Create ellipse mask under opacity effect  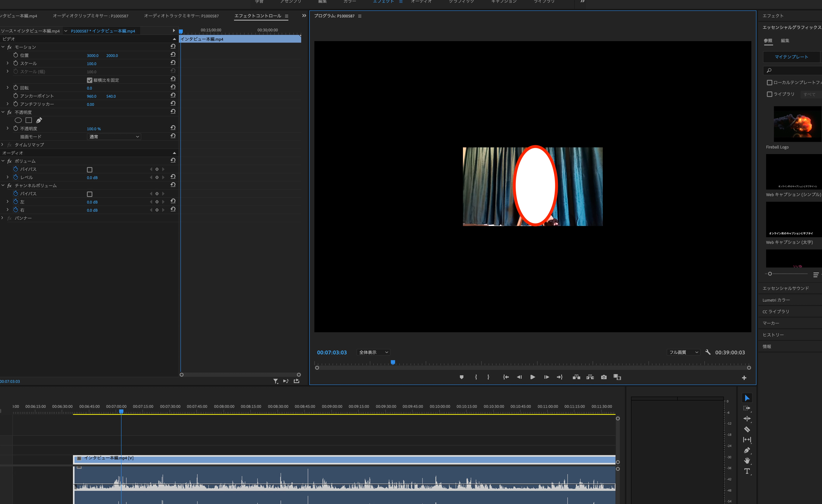coord(18,120)
